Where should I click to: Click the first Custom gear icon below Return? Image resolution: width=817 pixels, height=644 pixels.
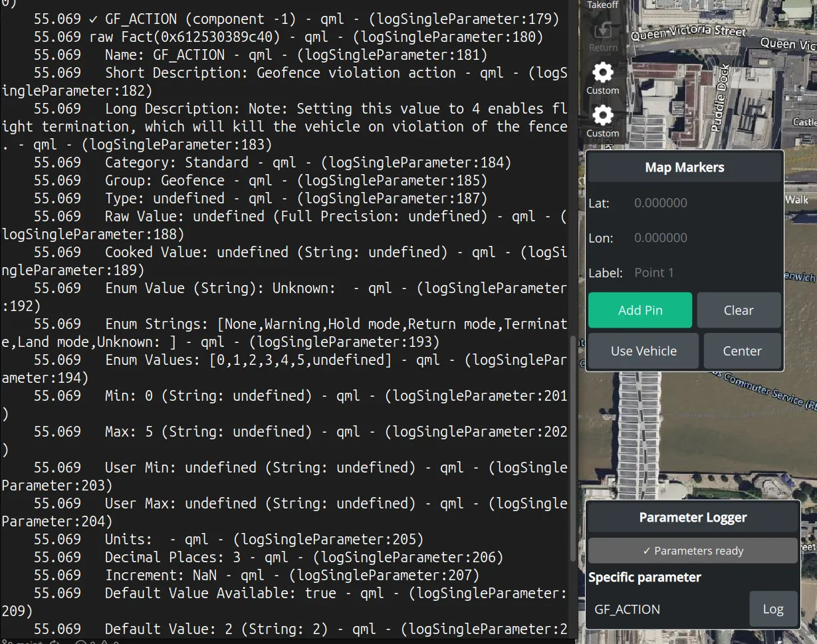[x=603, y=73]
